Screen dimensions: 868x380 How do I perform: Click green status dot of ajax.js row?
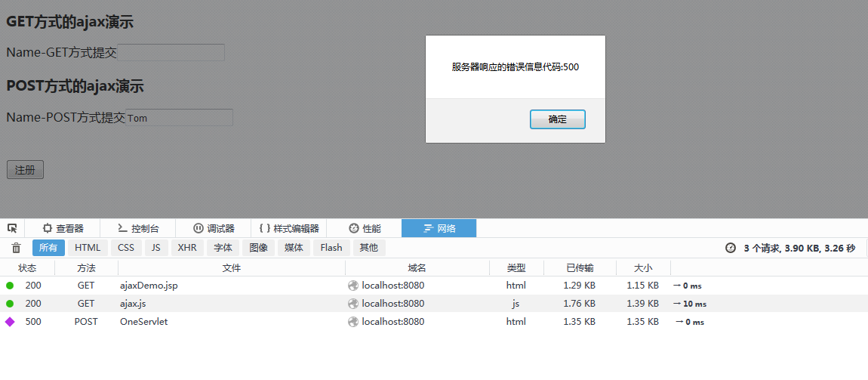(10, 304)
